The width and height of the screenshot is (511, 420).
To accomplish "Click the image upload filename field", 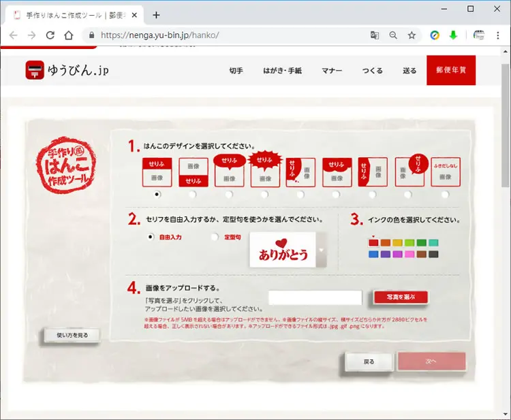I will [x=315, y=297].
